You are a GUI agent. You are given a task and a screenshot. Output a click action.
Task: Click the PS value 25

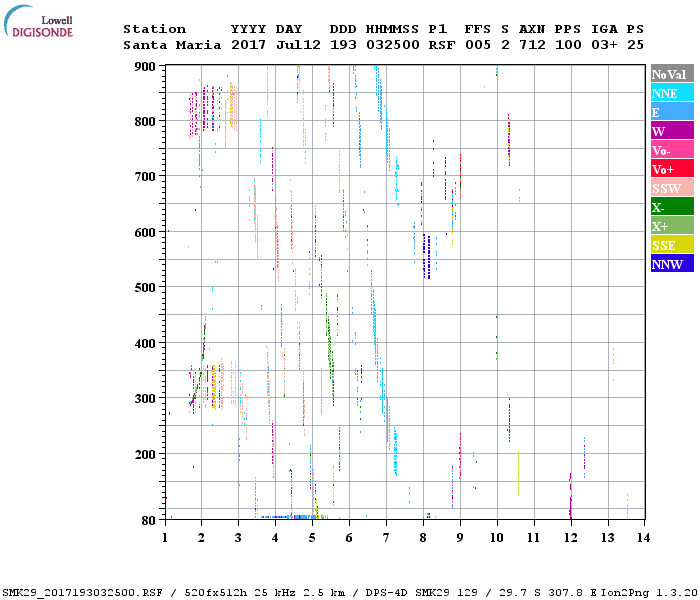click(635, 45)
